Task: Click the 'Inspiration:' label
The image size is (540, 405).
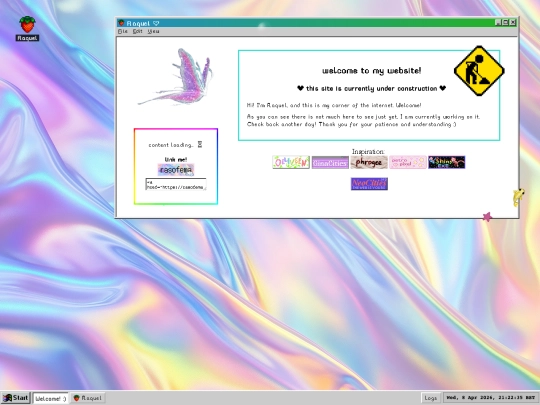Action: pos(368,152)
